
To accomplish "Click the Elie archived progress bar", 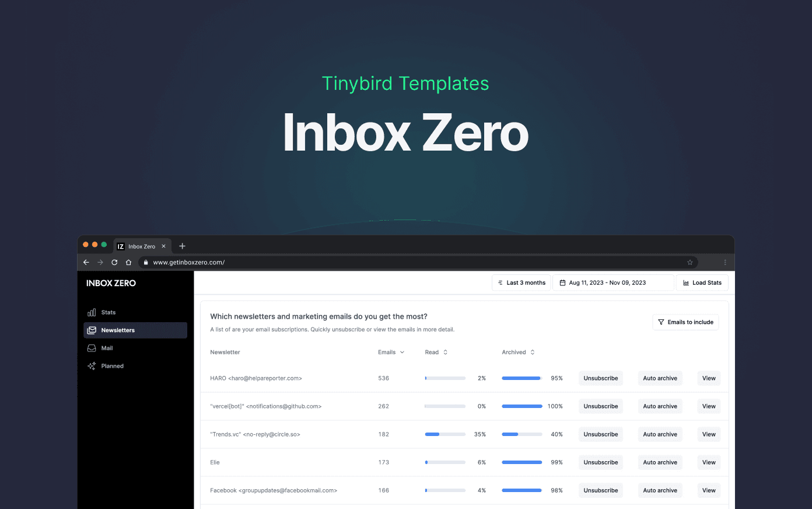I will coord(522,462).
